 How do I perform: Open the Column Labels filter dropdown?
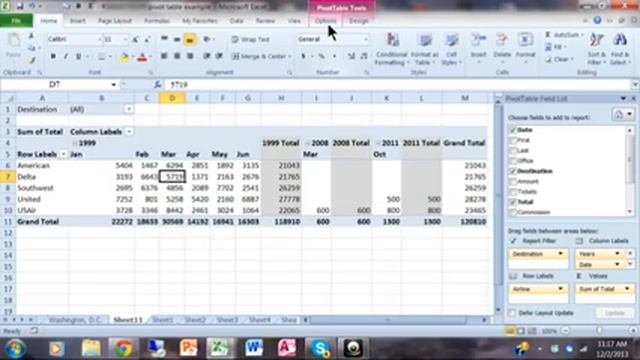129,132
